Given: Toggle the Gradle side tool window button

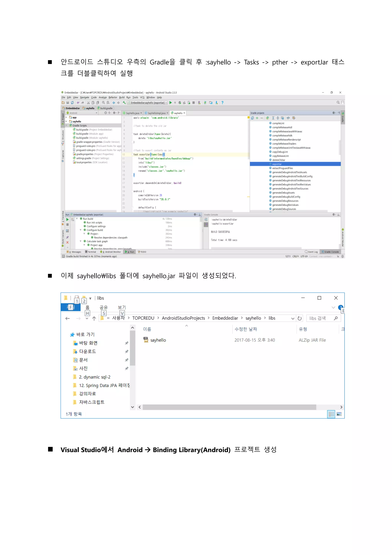Looking at the screenshot, I should [343, 118].
